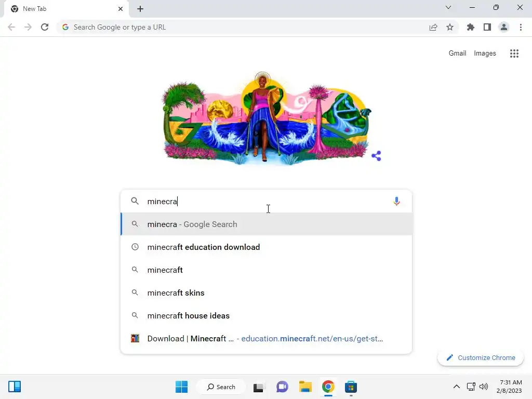Reload the page with refresh icon
Image resolution: width=532 pixels, height=399 pixels.
45,27
